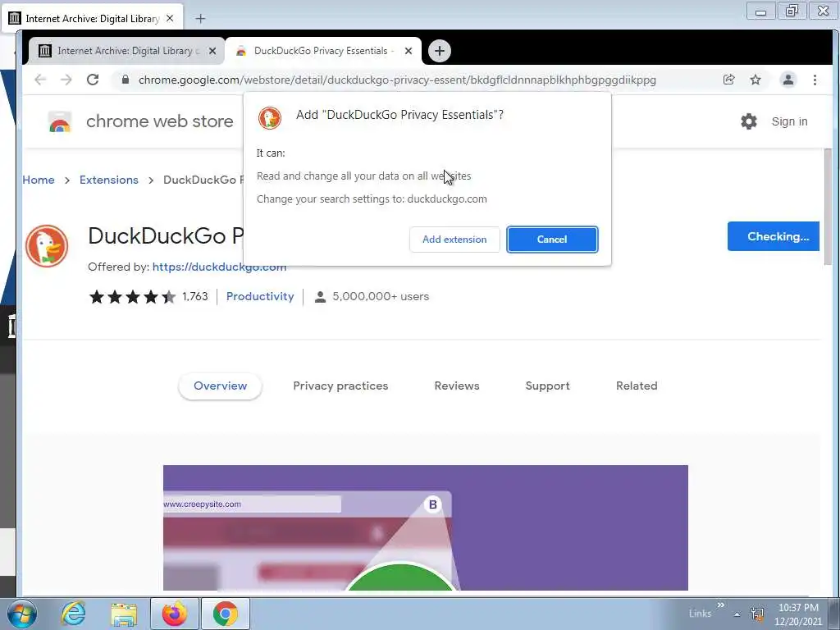Switch to the Related tab
Image resolution: width=840 pixels, height=630 pixels.
[x=637, y=386]
